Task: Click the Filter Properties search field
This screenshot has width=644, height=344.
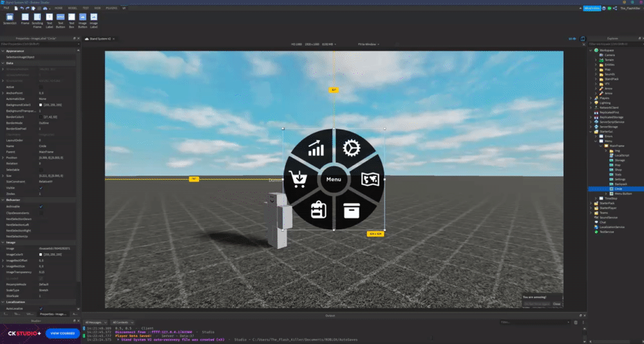Action: (40, 44)
